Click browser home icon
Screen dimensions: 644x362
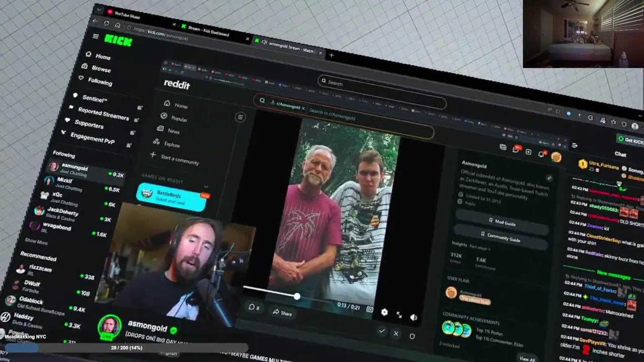[x=117, y=25]
